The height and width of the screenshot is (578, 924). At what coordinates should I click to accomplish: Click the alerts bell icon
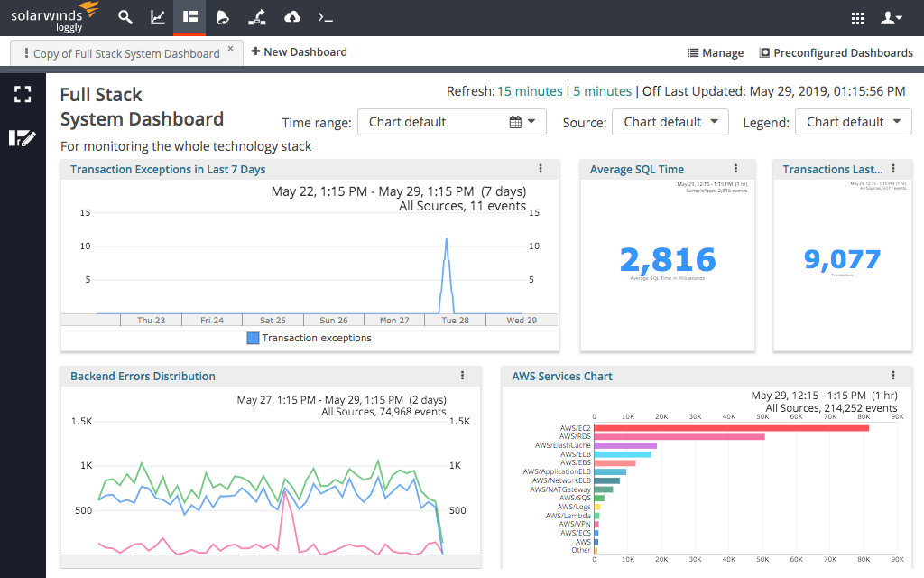(223, 17)
